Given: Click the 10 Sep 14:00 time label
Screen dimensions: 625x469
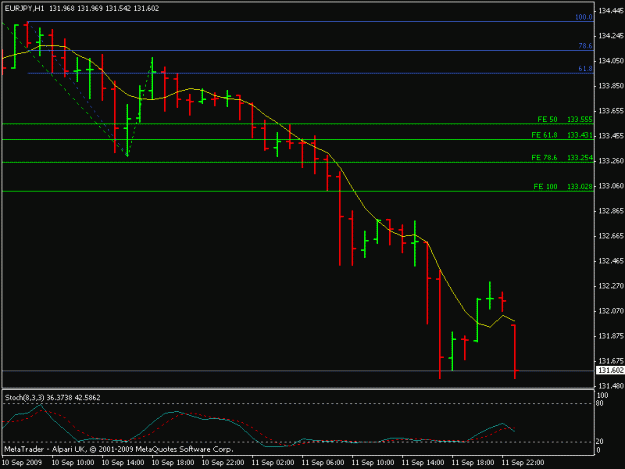Looking at the screenshot, I should click(123, 463).
